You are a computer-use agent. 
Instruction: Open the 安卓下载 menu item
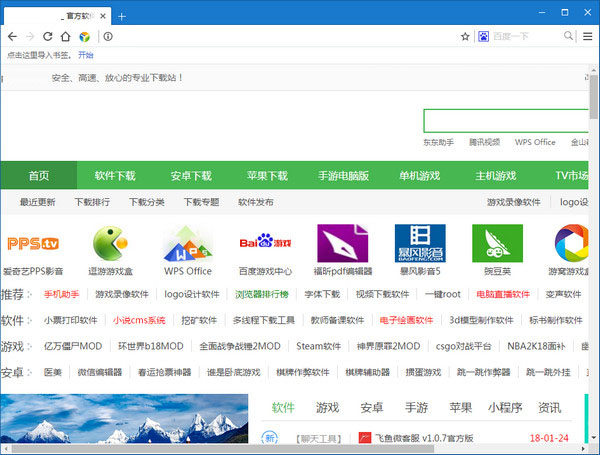pyautogui.click(x=191, y=175)
